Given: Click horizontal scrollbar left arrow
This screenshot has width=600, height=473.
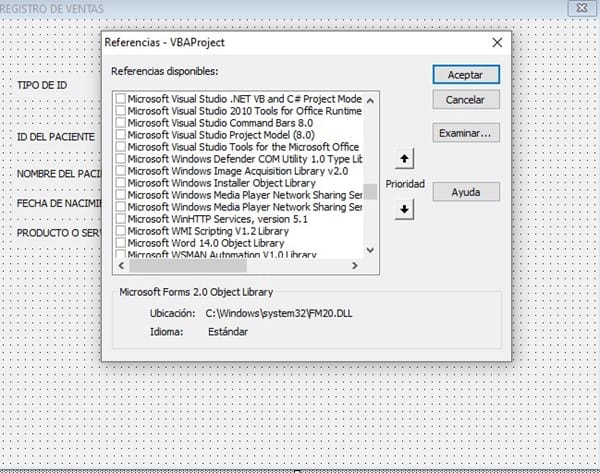Looking at the screenshot, I should click(x=121, y=265).
